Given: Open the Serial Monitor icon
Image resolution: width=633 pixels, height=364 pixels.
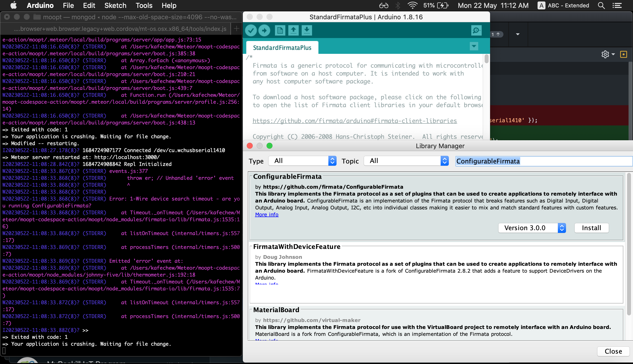Looking at the screenshot, I should click(x=476, y=30).
